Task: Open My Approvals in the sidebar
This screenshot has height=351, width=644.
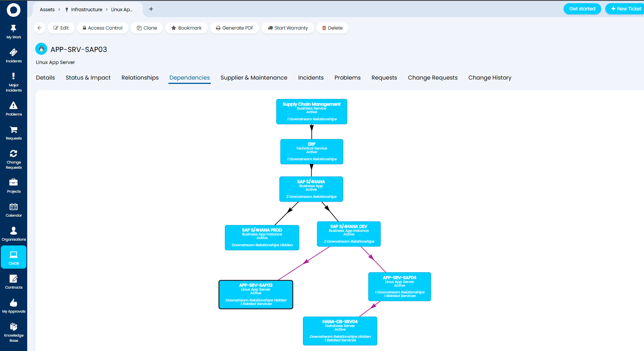Action: (x=14, y=306)
